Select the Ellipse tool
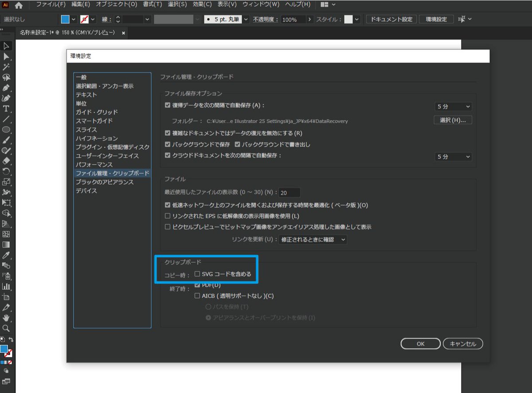 [x=6, y=130]
